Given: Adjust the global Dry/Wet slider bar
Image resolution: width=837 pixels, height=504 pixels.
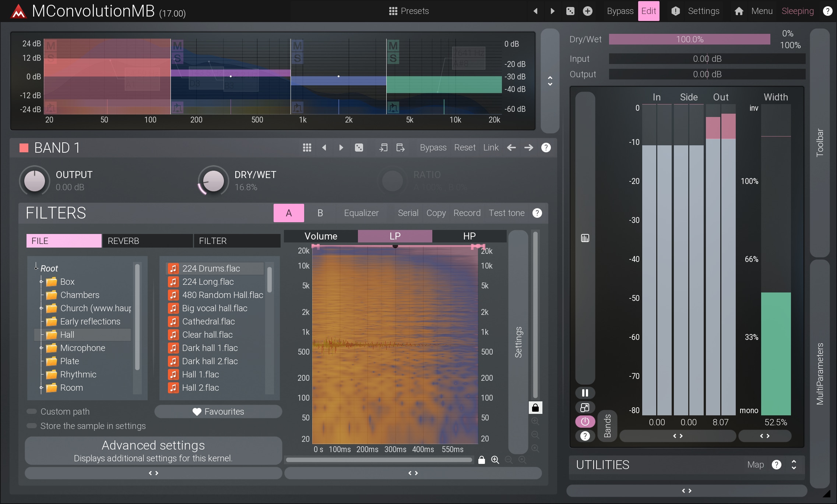Looking at the screenshot, I should pos(689,39).
